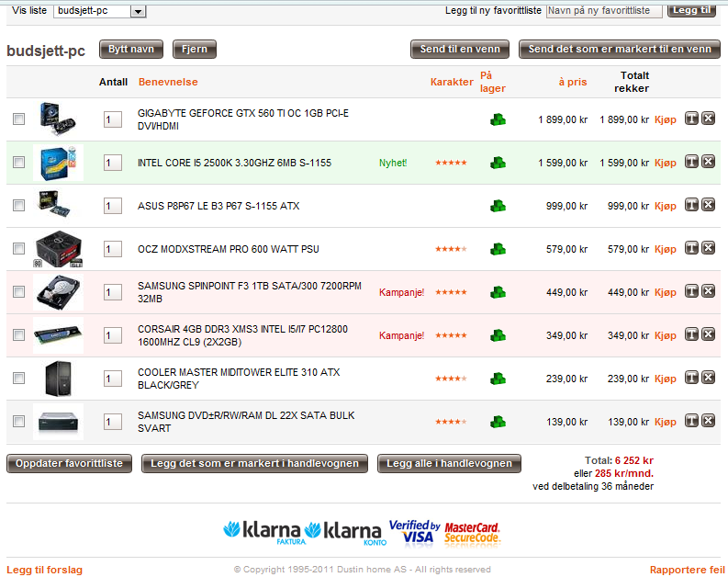Remove ASUS P8P67 motherboard with X icon

(x=708, y=205)
